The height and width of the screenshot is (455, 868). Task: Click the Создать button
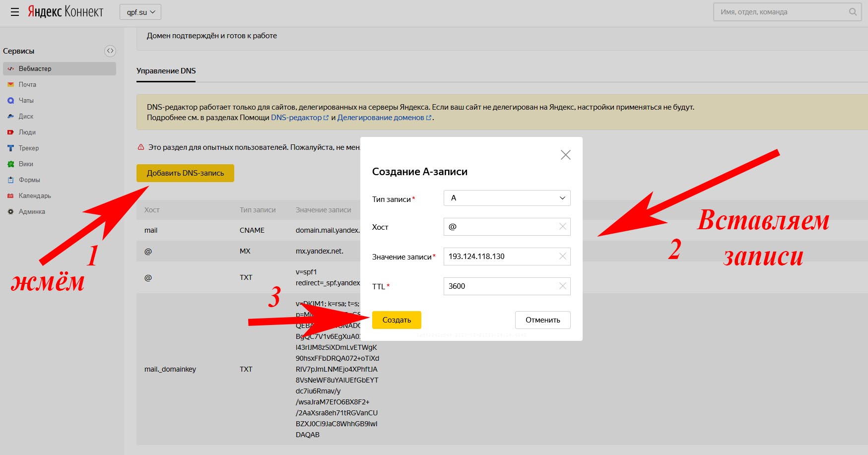coord(397,320)
